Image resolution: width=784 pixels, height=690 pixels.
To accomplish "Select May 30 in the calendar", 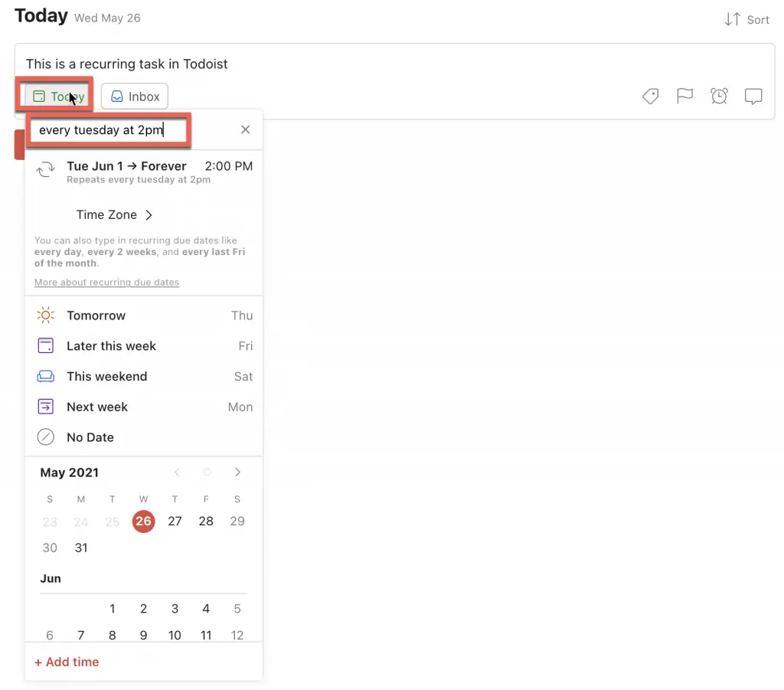I will click(50, 548).
